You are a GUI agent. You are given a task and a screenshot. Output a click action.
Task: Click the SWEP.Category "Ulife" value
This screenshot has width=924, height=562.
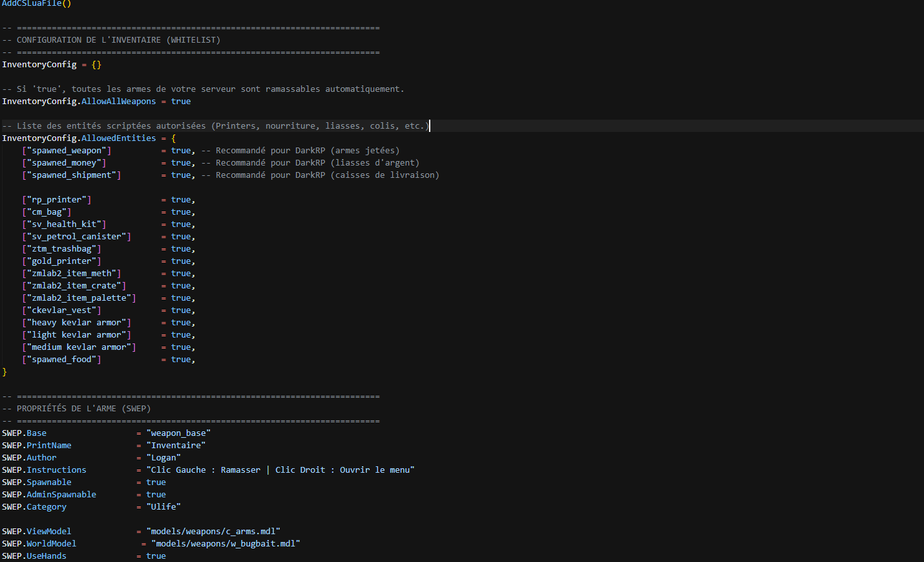point(163,507)
